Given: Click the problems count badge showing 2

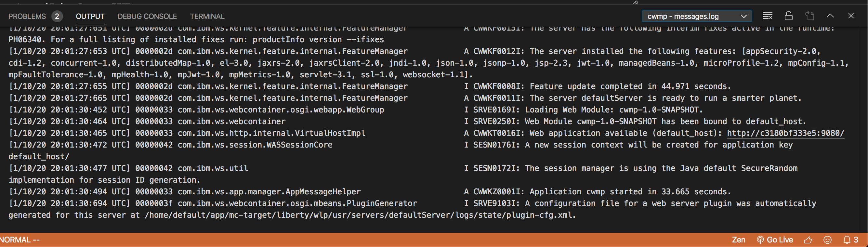Looking at the screenshot, I should [57, 16].
